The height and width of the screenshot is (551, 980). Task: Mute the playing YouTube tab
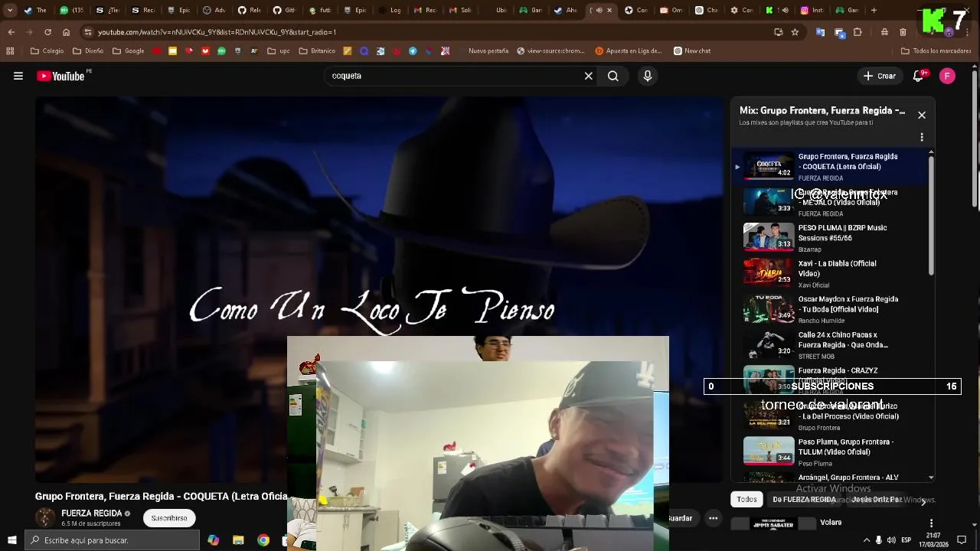[599, 10]
